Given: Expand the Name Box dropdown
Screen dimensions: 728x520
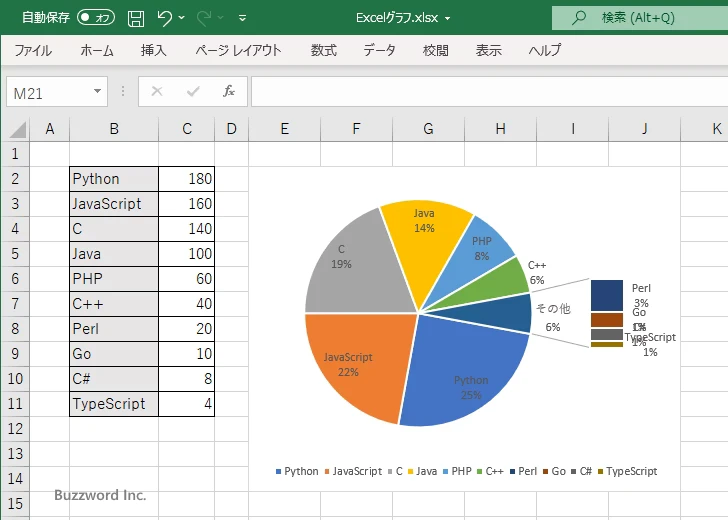Looking at the screenshot, I should [97, 91].
